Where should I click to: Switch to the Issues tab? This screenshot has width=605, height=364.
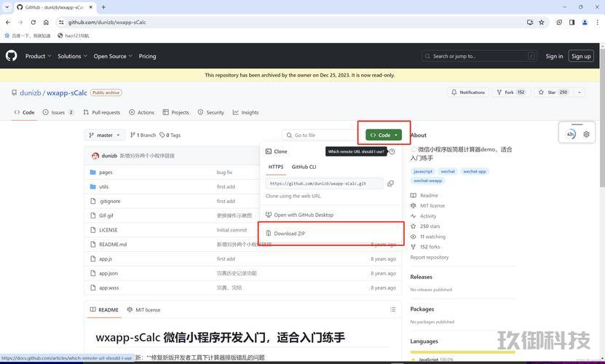[x=58, y=112]
